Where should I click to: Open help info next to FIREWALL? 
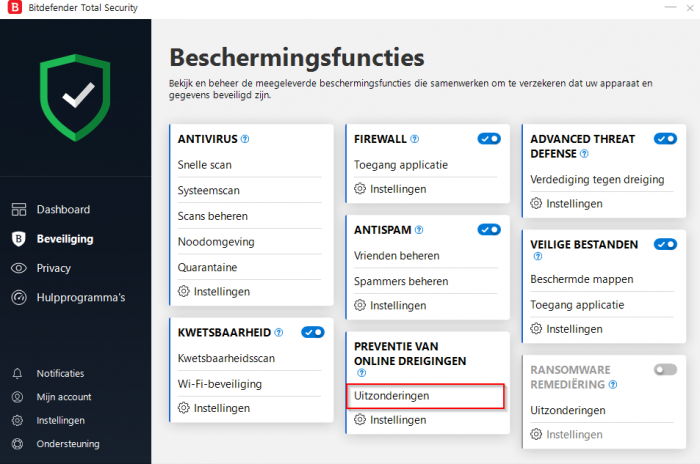(x=415, y=139)
